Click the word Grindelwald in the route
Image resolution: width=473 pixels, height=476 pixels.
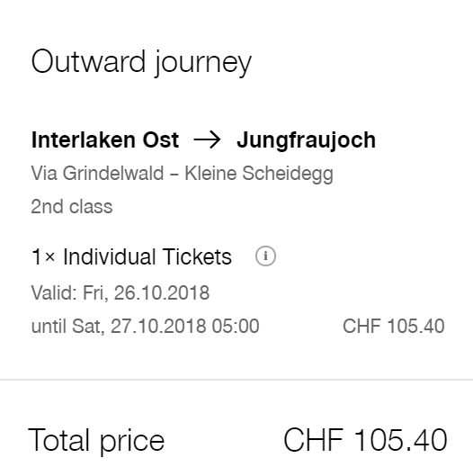(113, 173)
